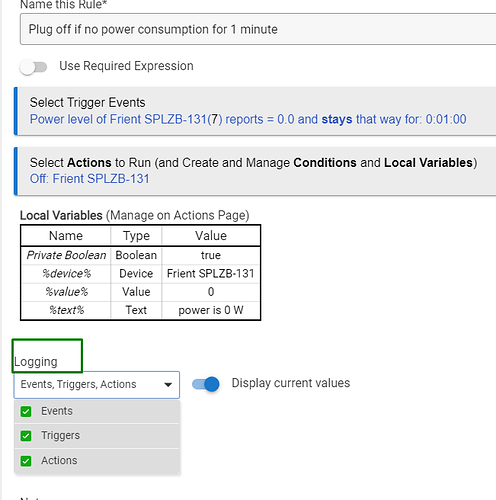Click the Private Boolean variable row
Image resolution: width=496 pixels, height=500 pixels.
click(x=140, y=255)
